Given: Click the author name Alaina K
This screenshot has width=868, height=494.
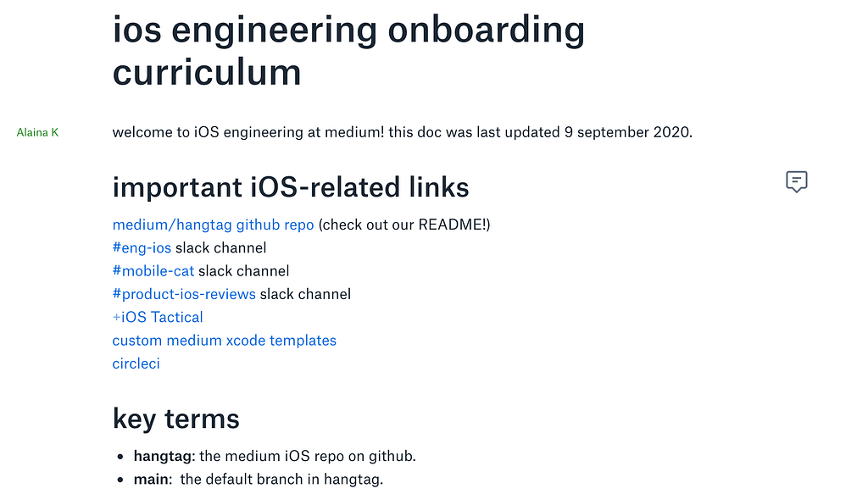Looking at the screenshot, I should (x=37, y=133).
